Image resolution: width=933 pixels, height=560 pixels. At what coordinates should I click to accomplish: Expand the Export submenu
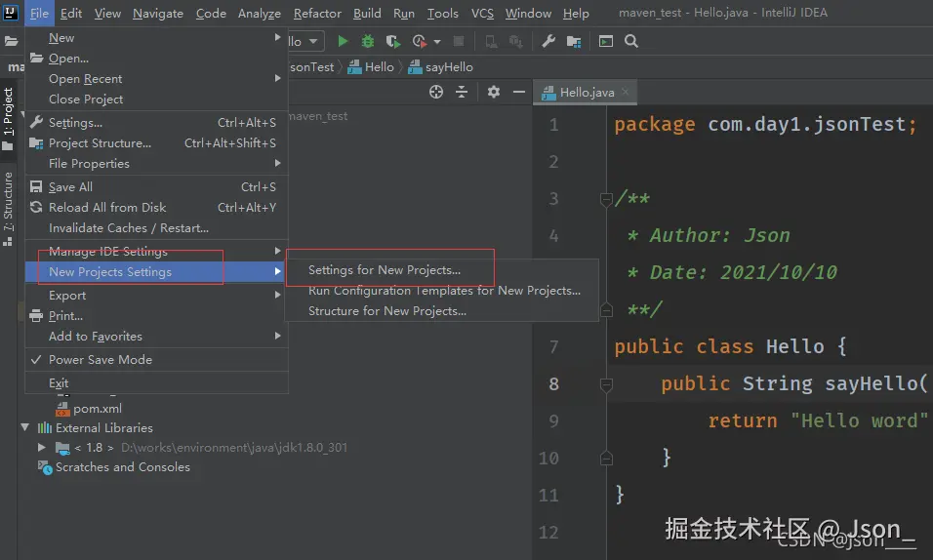[x=156, y=296]
